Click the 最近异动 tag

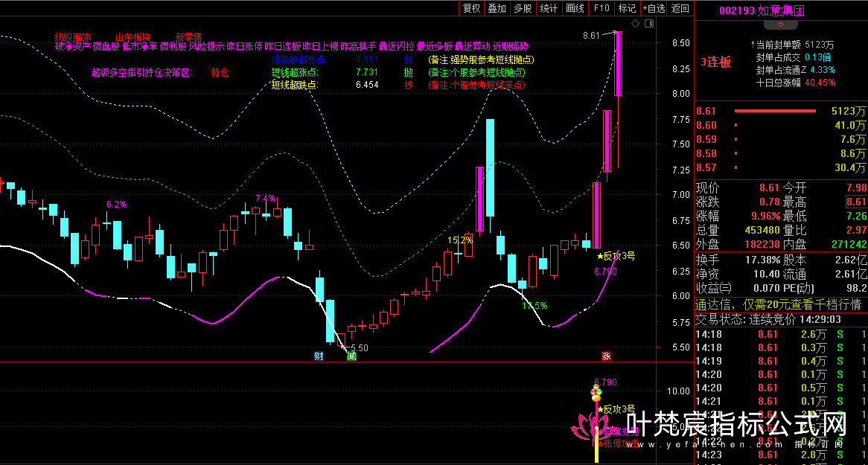[x=473, y=46]
